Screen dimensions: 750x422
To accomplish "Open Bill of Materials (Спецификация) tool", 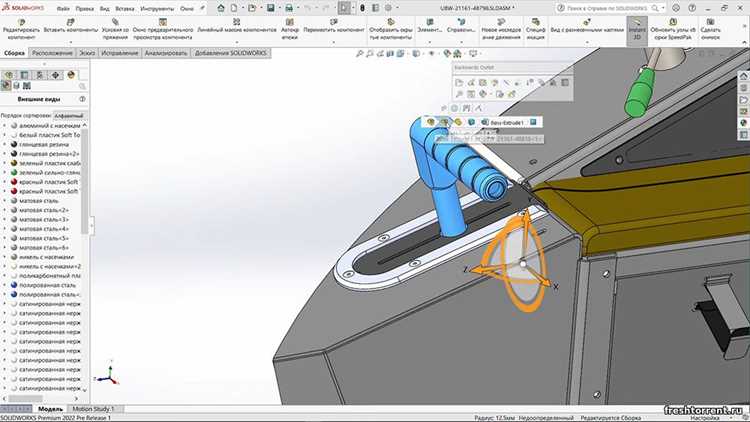I will pyautogui.click(x=535, y=29).
